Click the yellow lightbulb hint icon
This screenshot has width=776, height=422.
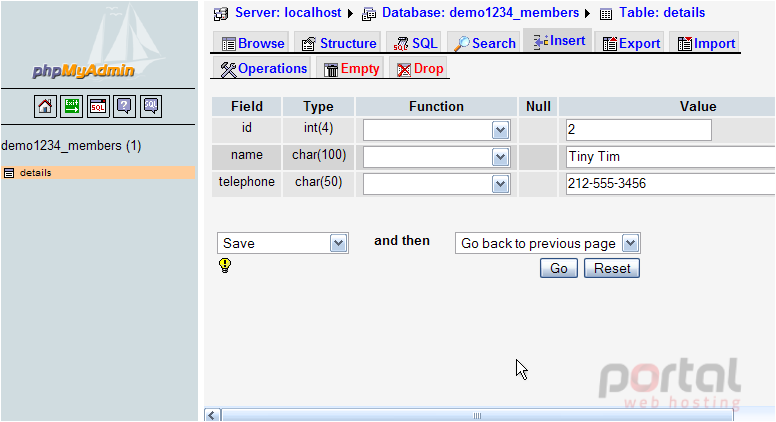pyautogui.click(x=225, y=265)
